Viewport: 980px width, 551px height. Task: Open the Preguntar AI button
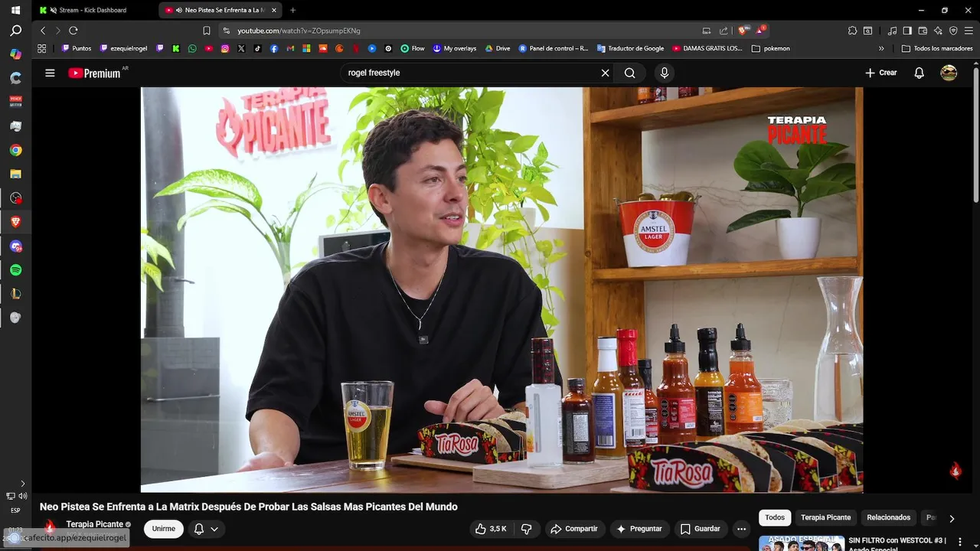[639, 529]
